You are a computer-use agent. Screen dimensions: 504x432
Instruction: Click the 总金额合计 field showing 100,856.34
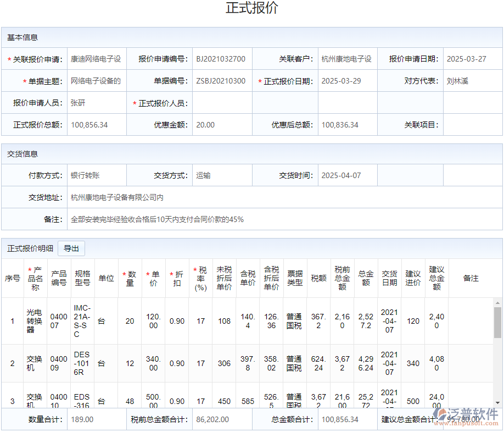(x=340, y=419)
